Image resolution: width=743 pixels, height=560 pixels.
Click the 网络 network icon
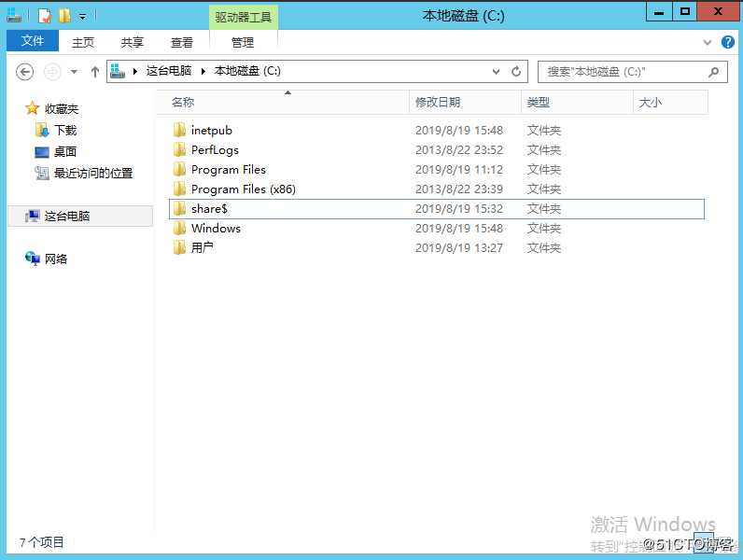tap(33, 259)
